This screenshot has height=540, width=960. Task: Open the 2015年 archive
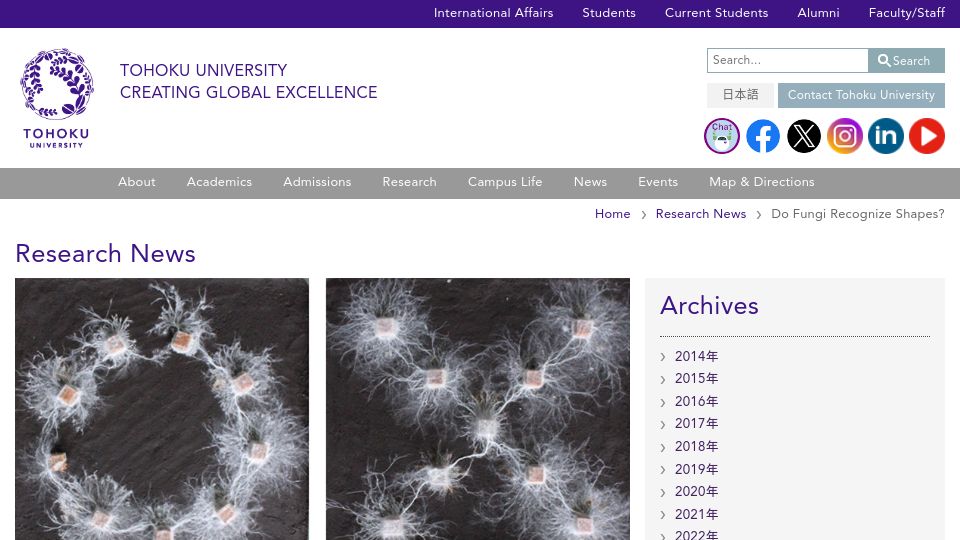point(696,379)
